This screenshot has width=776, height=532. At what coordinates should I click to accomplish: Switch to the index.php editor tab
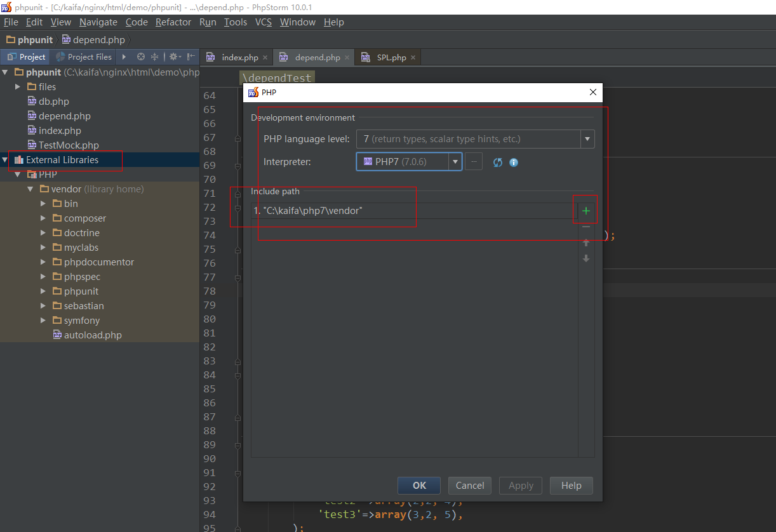pyautogui.click(x=236, y=57)
